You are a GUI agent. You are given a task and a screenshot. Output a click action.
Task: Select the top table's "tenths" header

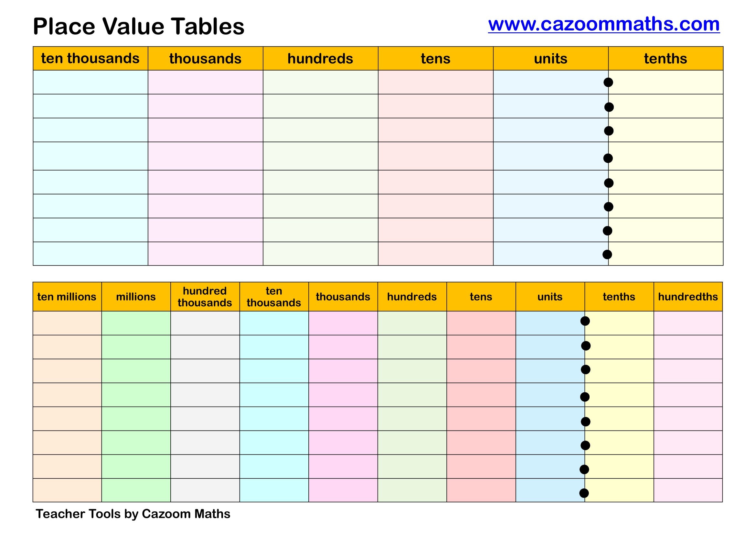(x=665, y=59)
